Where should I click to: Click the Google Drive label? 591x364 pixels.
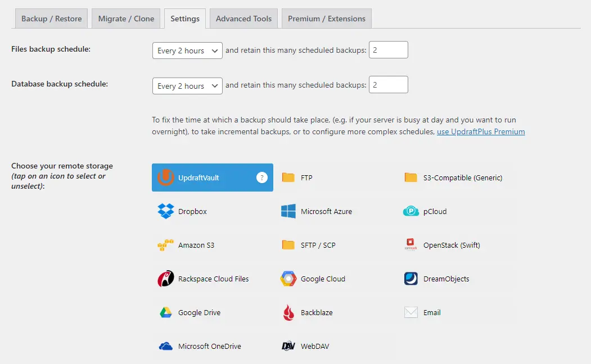(199, 313)
